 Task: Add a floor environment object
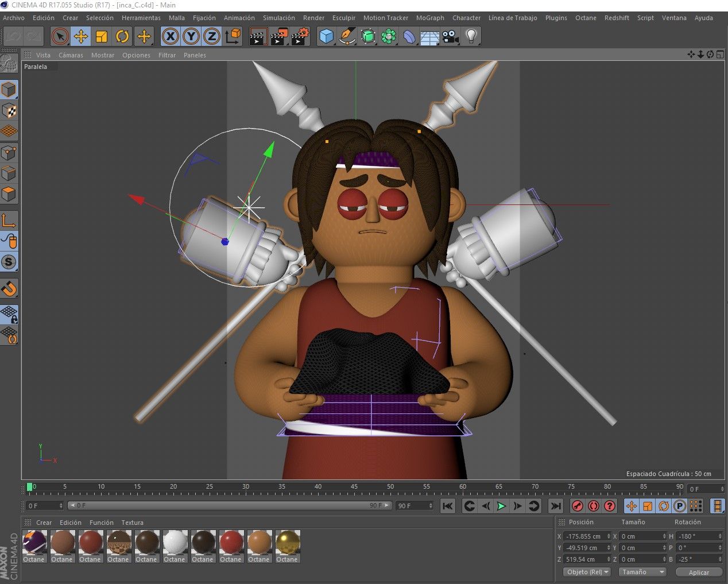point(430,36)
